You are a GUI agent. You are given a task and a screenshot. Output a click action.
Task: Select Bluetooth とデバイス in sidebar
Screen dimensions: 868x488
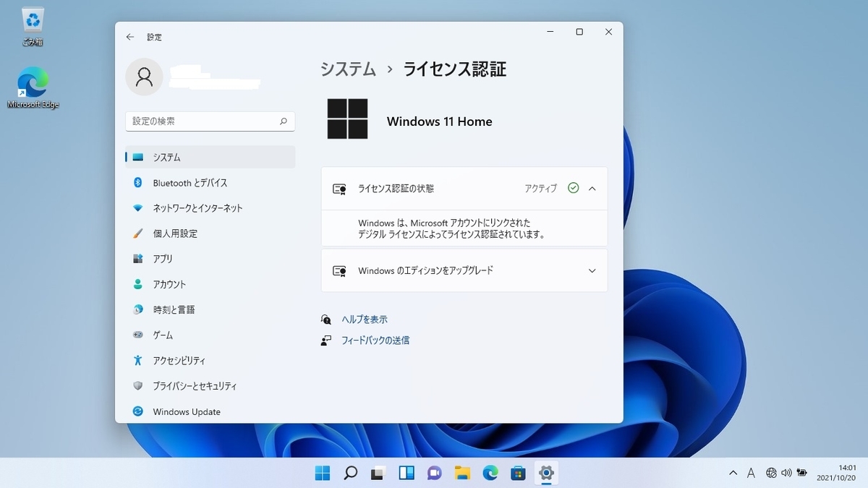(210, 183)
